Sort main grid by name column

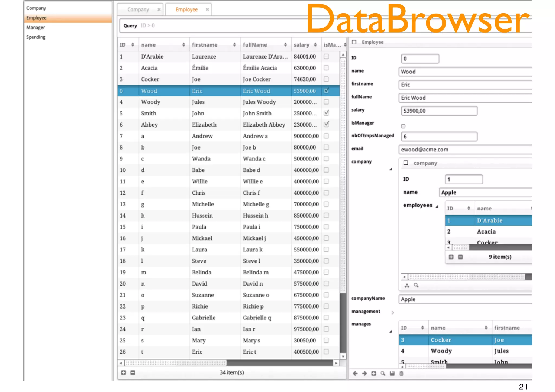tap(183, 45)
